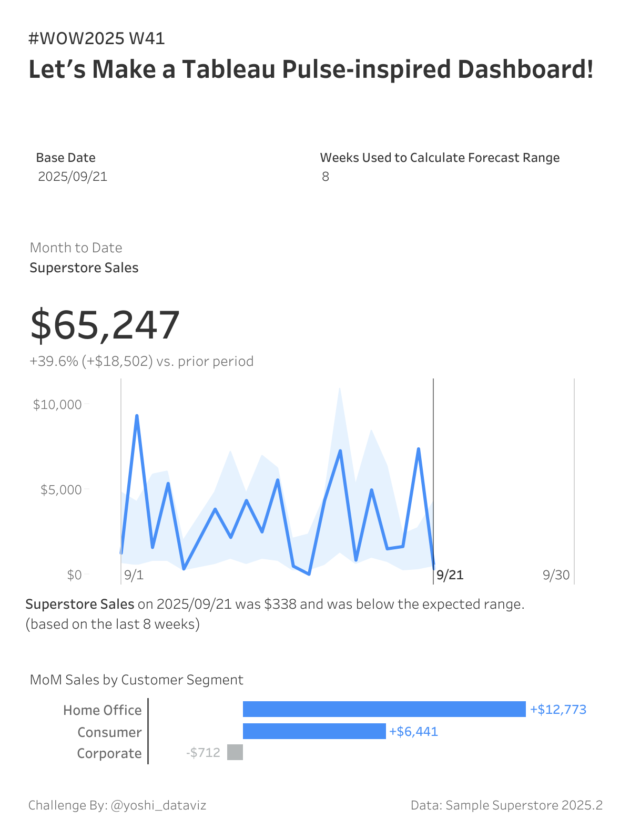Click the 9/21 reference line label
Image resolution: width=630 pixels, height=840 pixels.
pos(450,575)
